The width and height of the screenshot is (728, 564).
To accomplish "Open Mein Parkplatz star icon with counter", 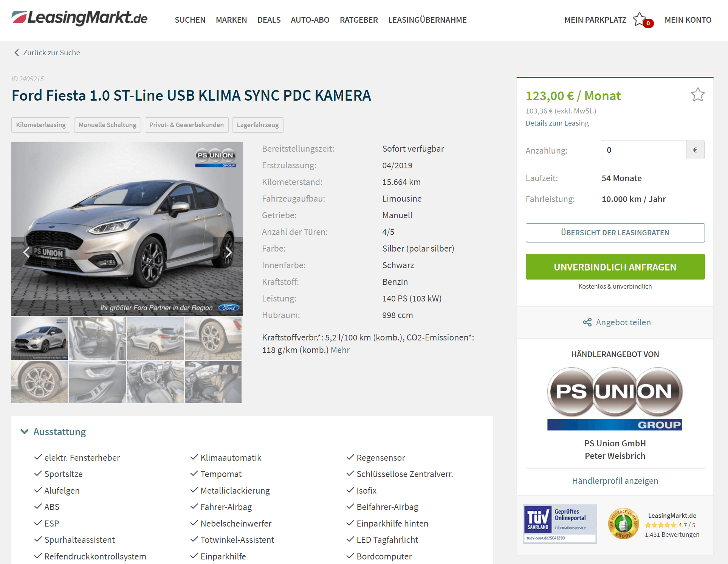I will [x=643, y=20].
